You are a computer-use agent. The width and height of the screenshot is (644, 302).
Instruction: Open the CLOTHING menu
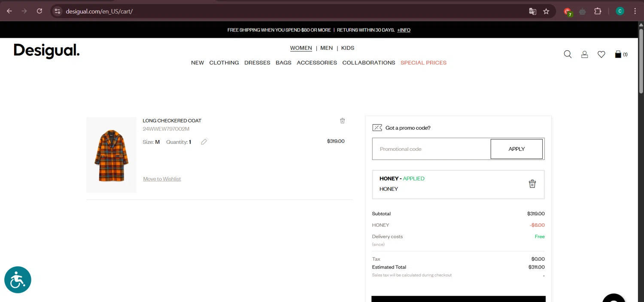click(224, 63)
